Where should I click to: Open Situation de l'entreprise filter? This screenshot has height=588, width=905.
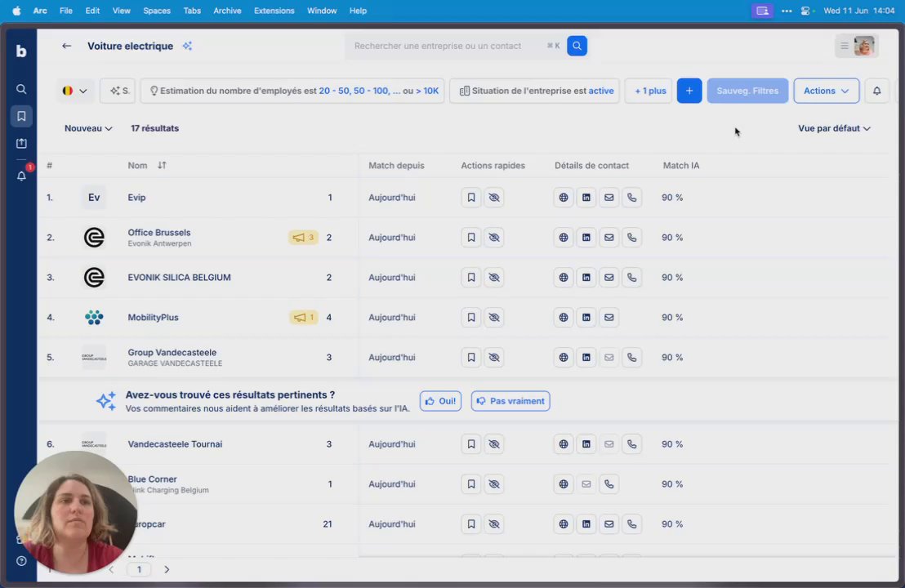[534, 91]
